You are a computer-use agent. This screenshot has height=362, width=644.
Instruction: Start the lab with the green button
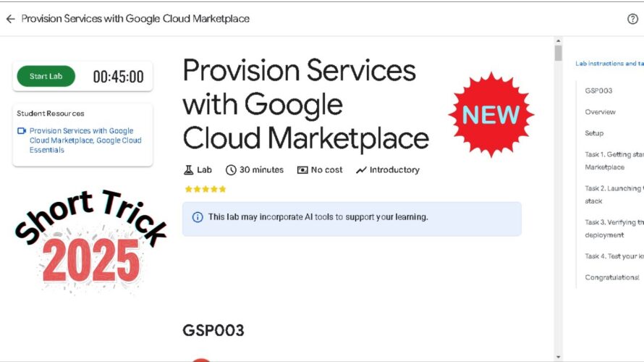[x=46, y=76]
